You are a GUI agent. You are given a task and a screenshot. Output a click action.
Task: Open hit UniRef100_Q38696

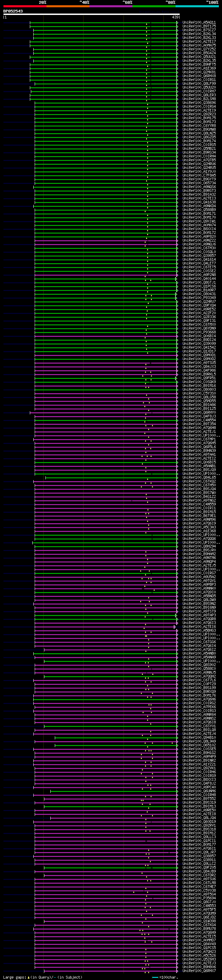199,102
